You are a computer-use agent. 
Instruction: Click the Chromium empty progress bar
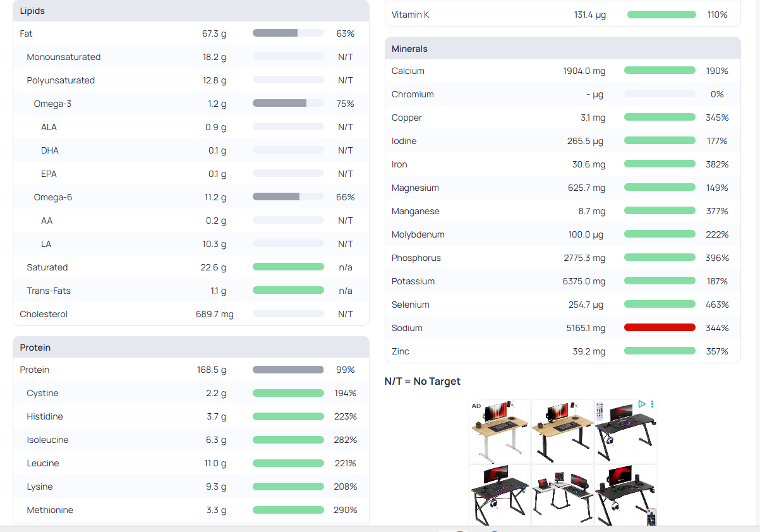(x=660, y=94)
